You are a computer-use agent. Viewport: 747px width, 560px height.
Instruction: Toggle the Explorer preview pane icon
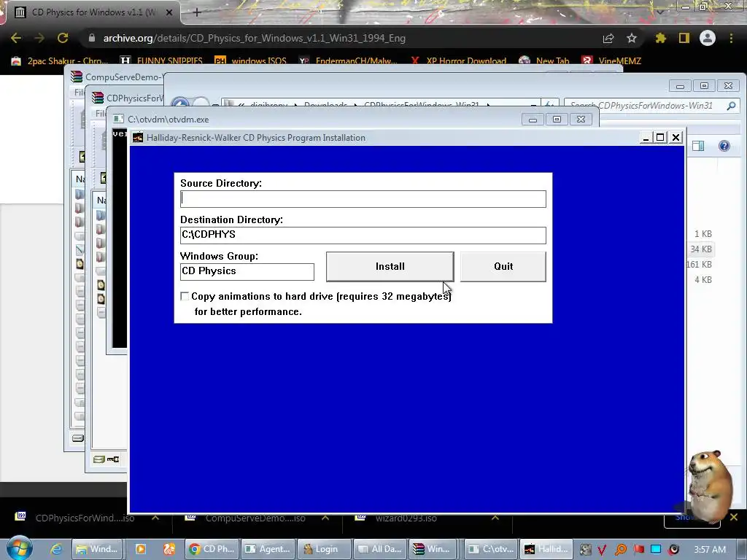click(698, 146)
